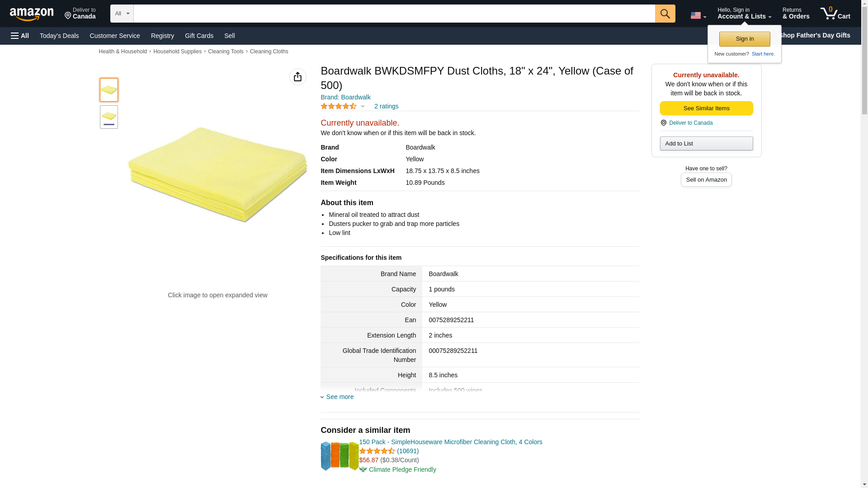Click in the search input field

tap(394, 14)
